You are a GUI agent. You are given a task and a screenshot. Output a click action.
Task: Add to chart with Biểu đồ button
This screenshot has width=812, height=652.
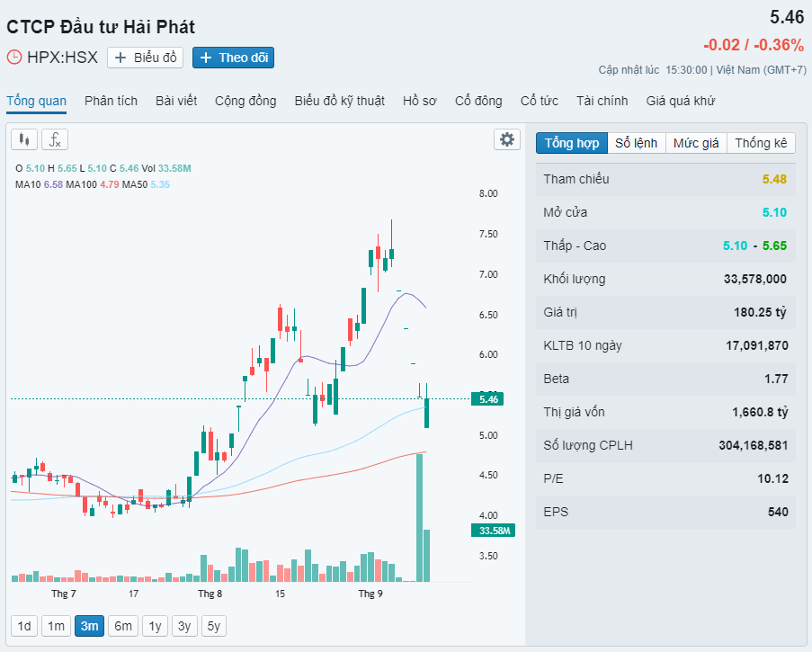pyautogui.click(x=145, y=58)
